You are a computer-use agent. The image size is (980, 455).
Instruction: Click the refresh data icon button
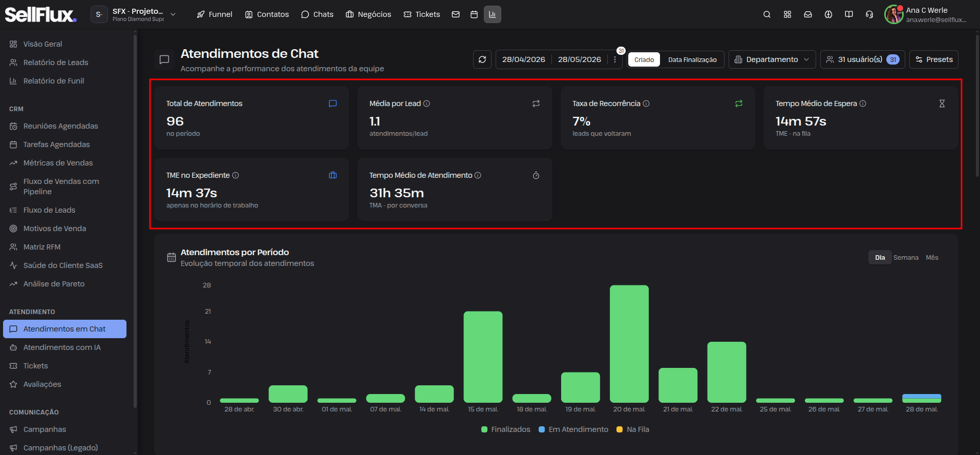482,59
